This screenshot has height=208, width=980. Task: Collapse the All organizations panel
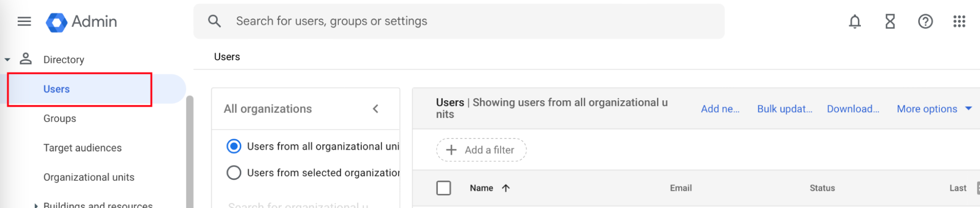tap(376, 109)
